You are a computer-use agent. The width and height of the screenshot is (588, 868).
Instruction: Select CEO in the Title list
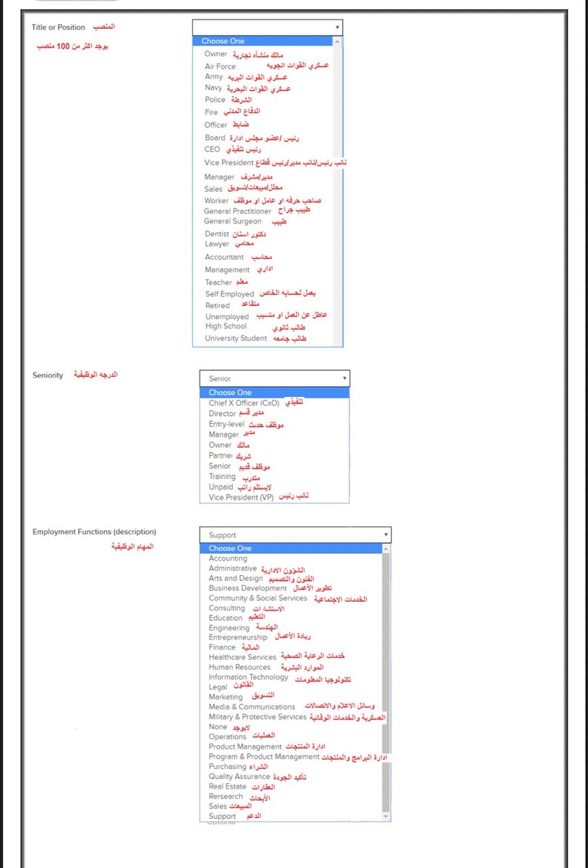click(x=212, y=149)
